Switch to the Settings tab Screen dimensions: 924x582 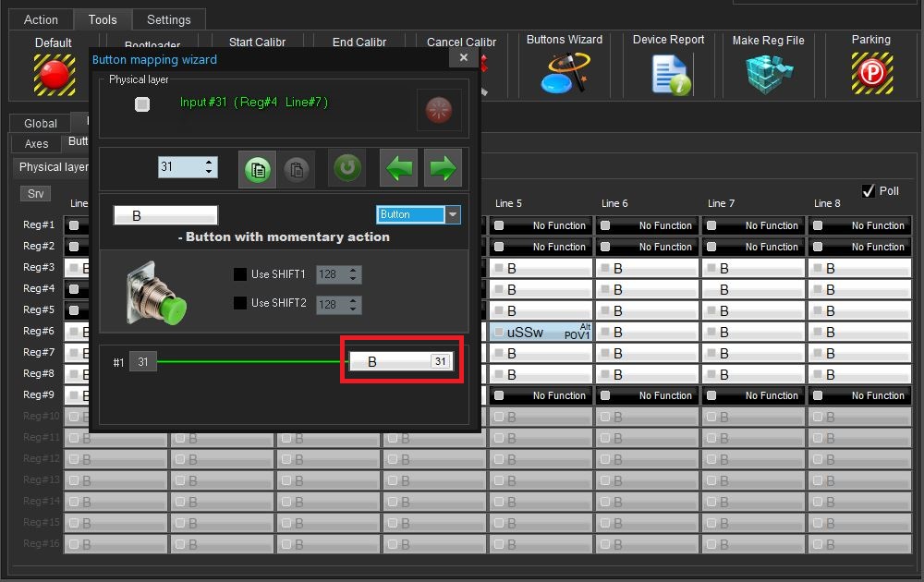(x=168, y=19)
